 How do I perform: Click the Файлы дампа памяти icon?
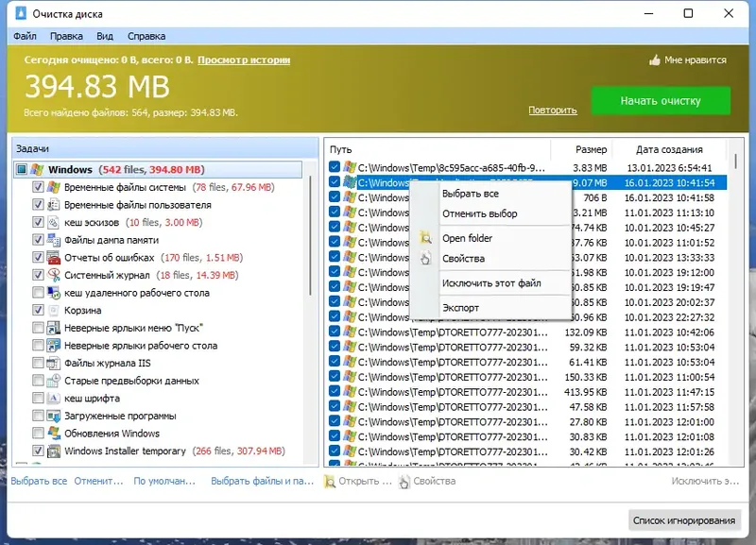click(x=54, y=240)
